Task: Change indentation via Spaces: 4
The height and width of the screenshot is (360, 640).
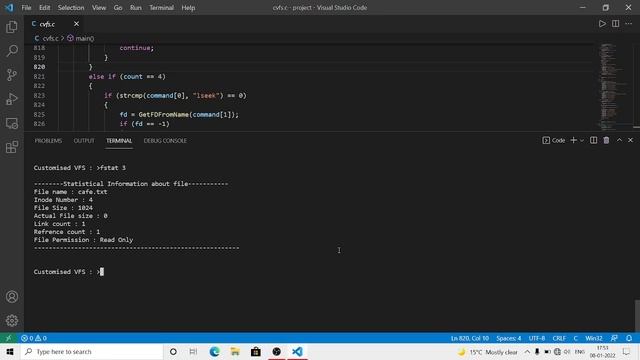Action: tap(509, 338)
